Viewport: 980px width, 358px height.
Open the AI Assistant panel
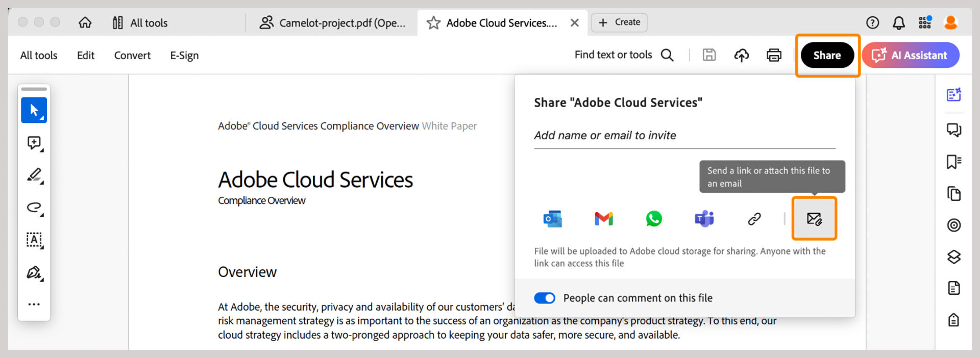pyautogui.click(x=911, y=55)
